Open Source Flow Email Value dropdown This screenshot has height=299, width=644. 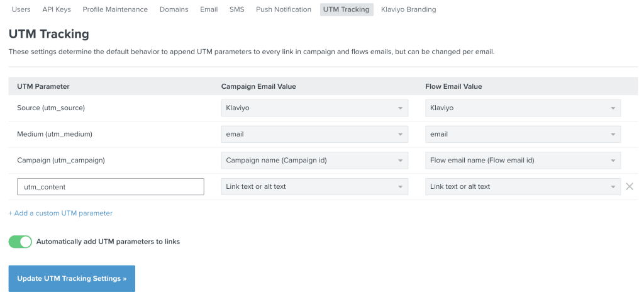523,108
